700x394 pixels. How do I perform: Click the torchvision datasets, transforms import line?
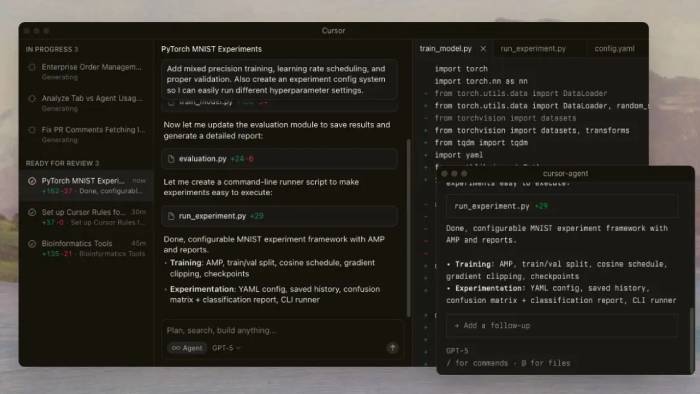tap(532, 130)
